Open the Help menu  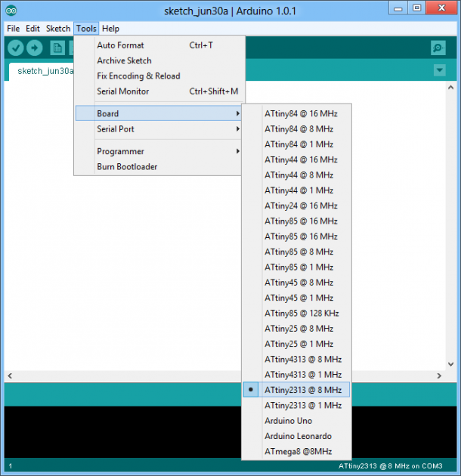click(x=110, y=29)
